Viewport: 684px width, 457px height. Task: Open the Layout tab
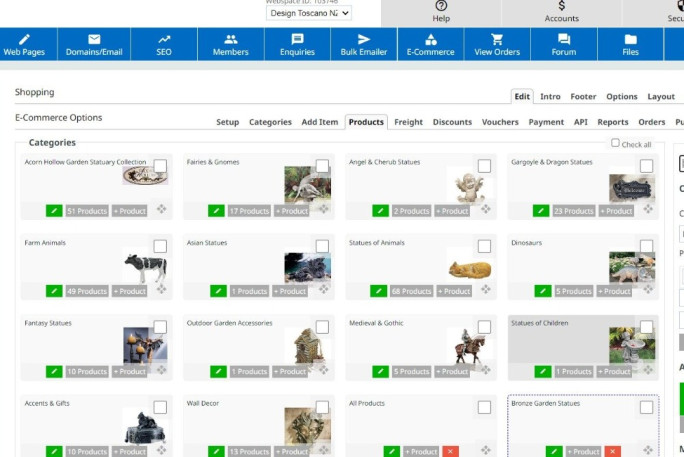661,96
